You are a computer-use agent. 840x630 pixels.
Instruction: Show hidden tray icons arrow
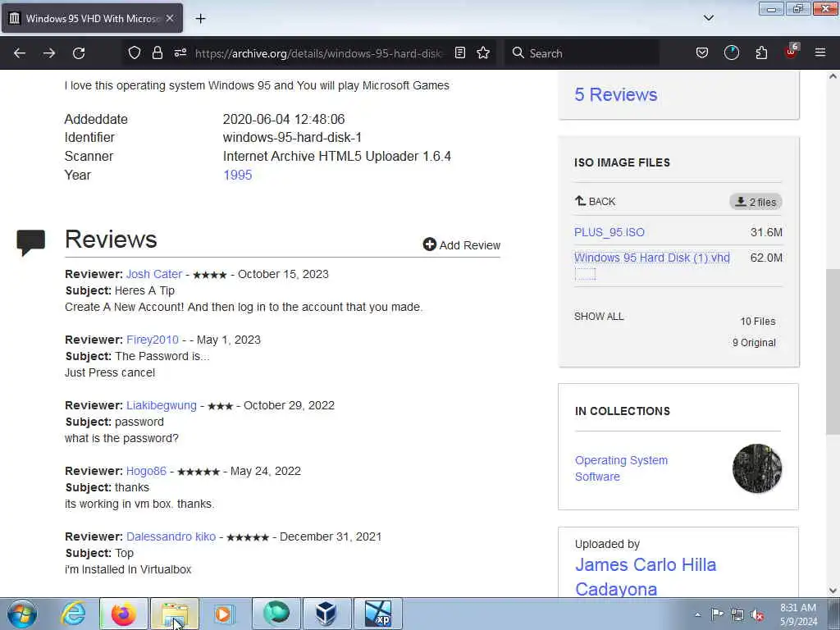click(x=697, y=614)
